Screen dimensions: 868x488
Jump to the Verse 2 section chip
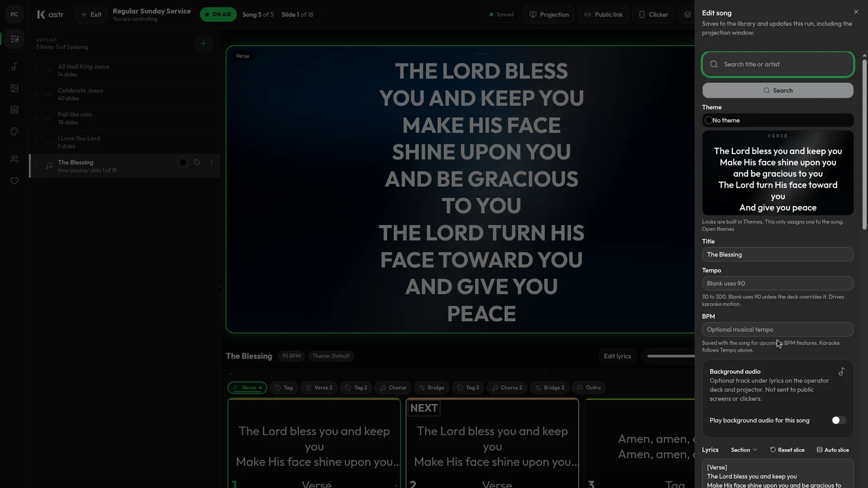pyautogui.click(x=319, y=388)
